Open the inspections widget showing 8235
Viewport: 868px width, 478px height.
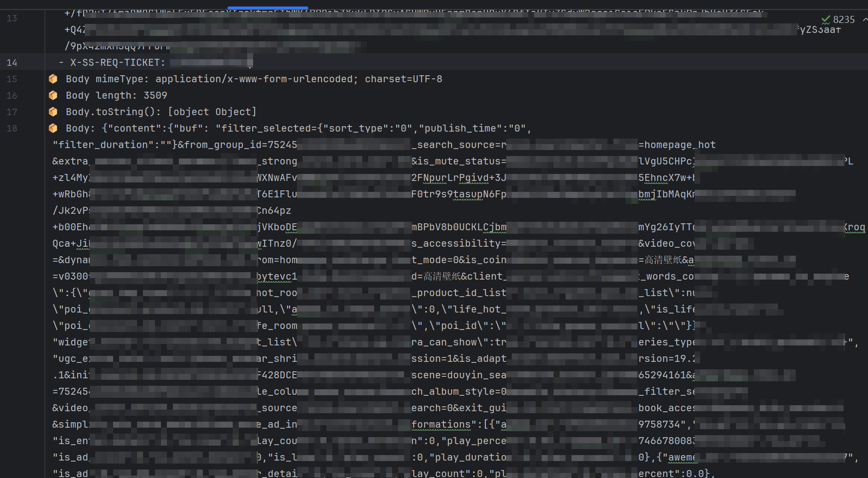[x=839, y=19]
